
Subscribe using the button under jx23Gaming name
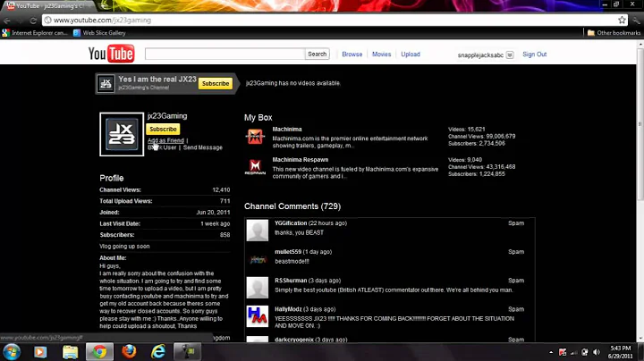[163, 129]
